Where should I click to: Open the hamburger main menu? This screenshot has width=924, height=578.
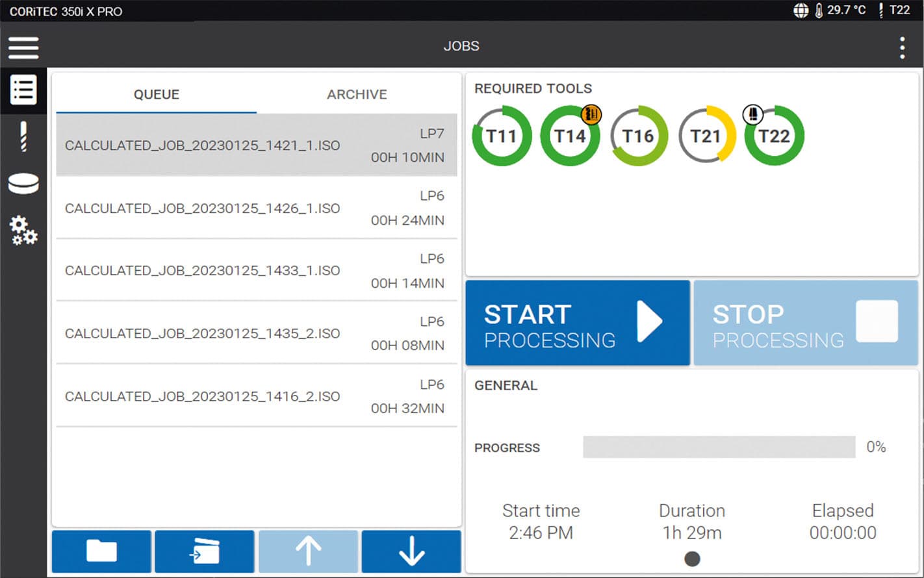(23, 47)
